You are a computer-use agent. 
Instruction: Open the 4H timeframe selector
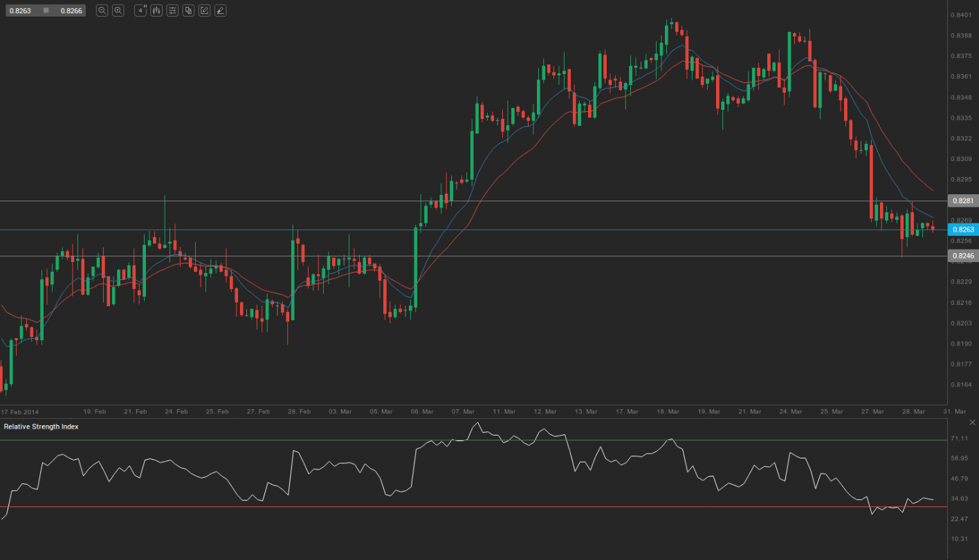tap(140, 10)
